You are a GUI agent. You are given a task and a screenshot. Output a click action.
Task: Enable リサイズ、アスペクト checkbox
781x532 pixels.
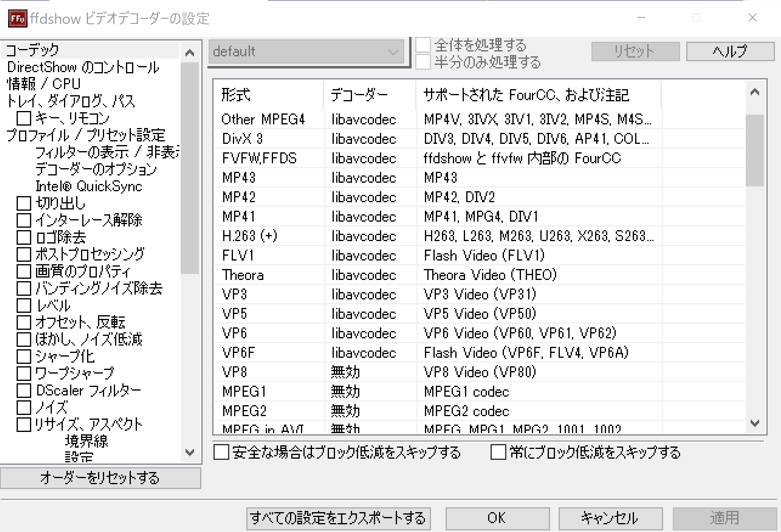point(24,425)
